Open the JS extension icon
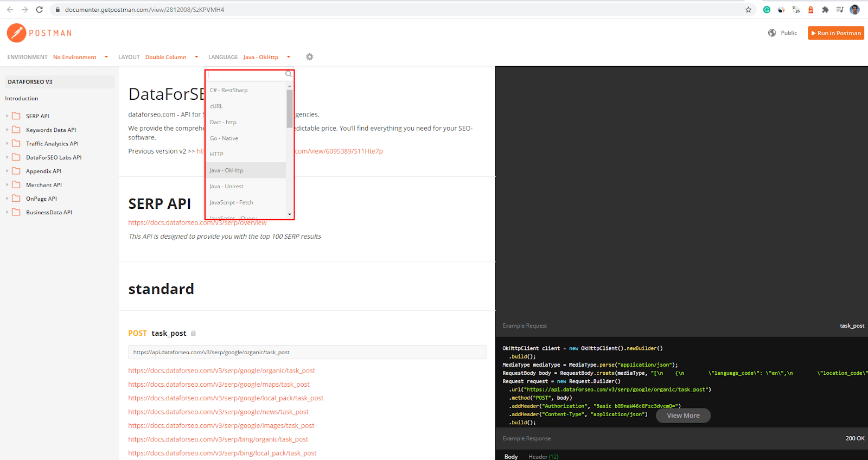Image resolution: width=868 pixels, height=460 pixels. coord(796,10)
